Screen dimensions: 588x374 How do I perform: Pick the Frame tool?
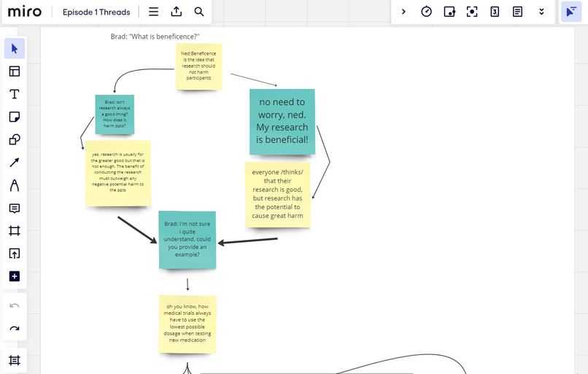(15, 231)
